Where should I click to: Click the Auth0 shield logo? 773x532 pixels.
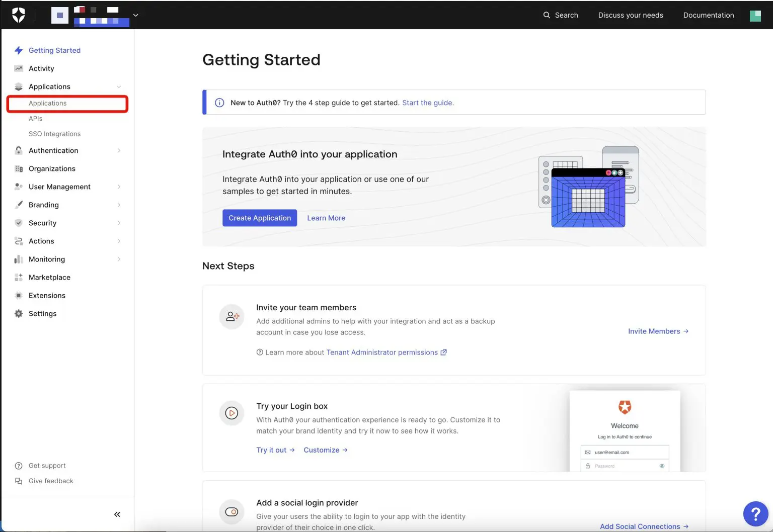[19, 15]
